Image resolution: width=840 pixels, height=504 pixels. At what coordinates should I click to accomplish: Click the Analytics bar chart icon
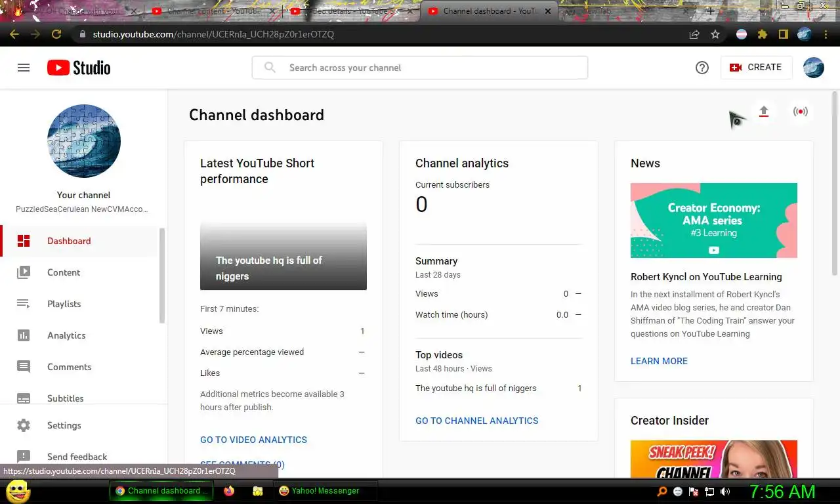[x=24, y=335]
